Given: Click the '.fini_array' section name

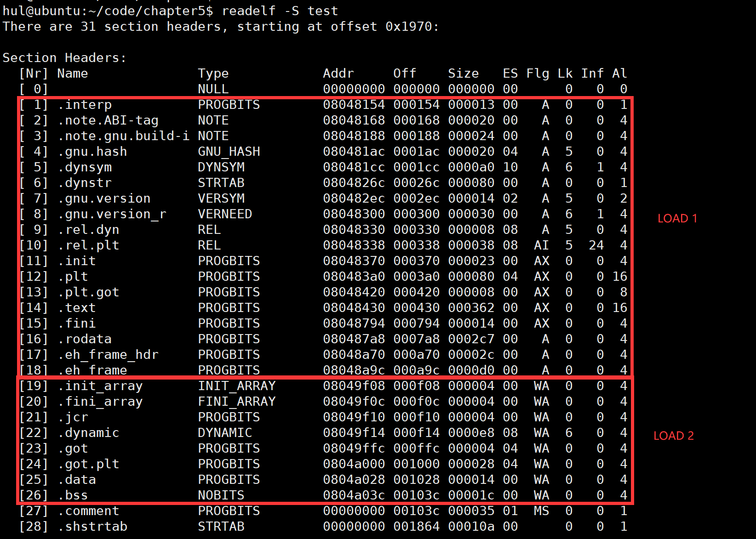Looking at the screenshot, I should coord(100,402).
